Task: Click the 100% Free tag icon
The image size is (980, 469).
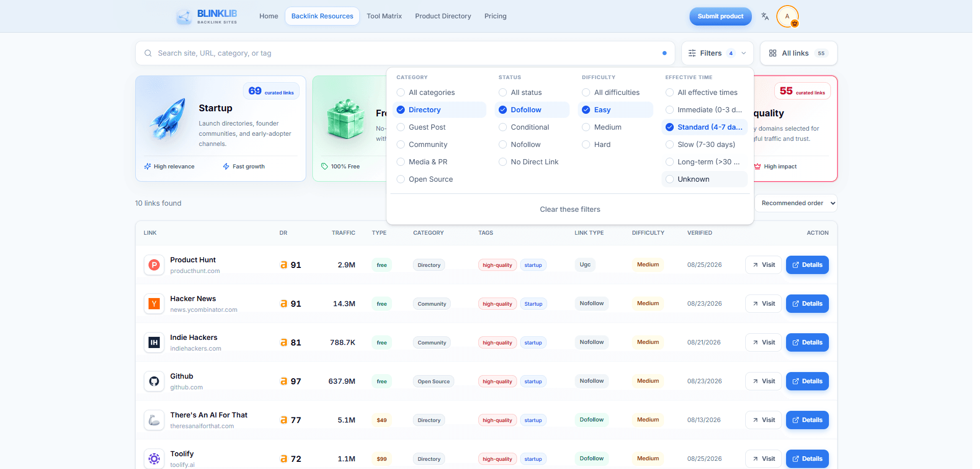Action: pyautogui.click(x=324, y=166)
